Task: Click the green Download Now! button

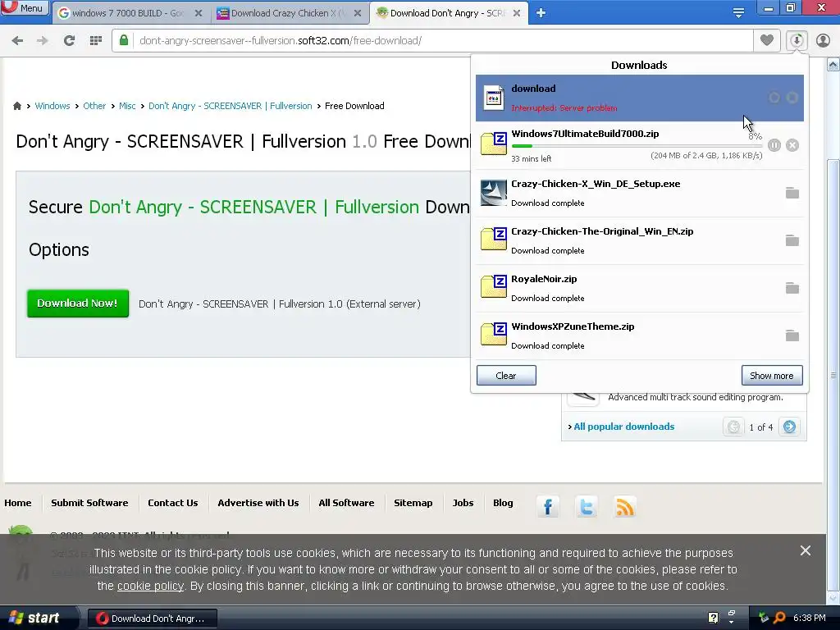Action: (x=78, y=304)
